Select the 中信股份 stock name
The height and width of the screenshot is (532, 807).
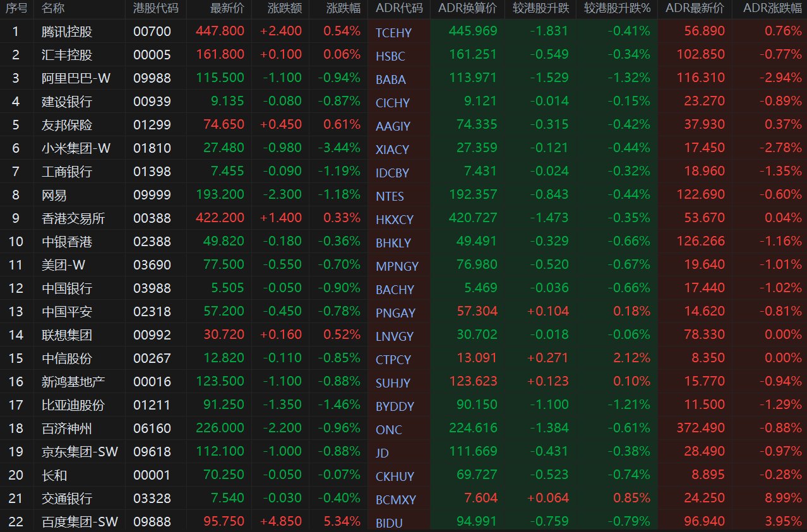[x=67, y=358]
